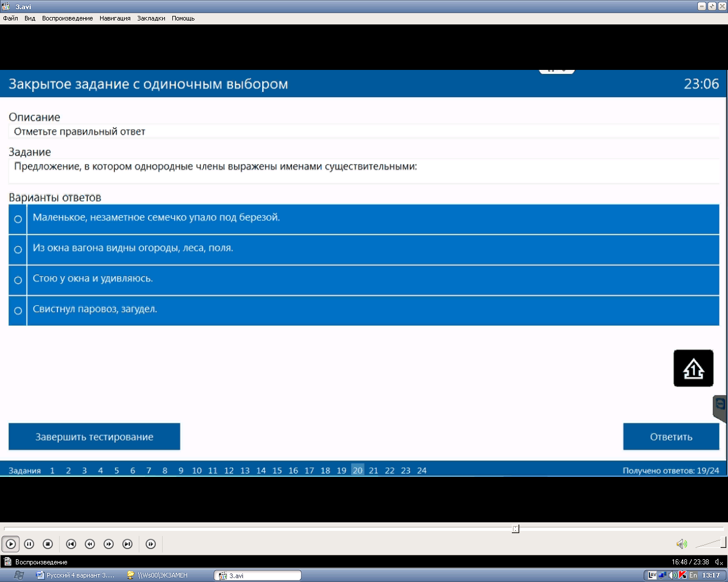Rewind the video with decrease-rate button
Viewport: 728px width, 582px height.
[x=90, y=544]
